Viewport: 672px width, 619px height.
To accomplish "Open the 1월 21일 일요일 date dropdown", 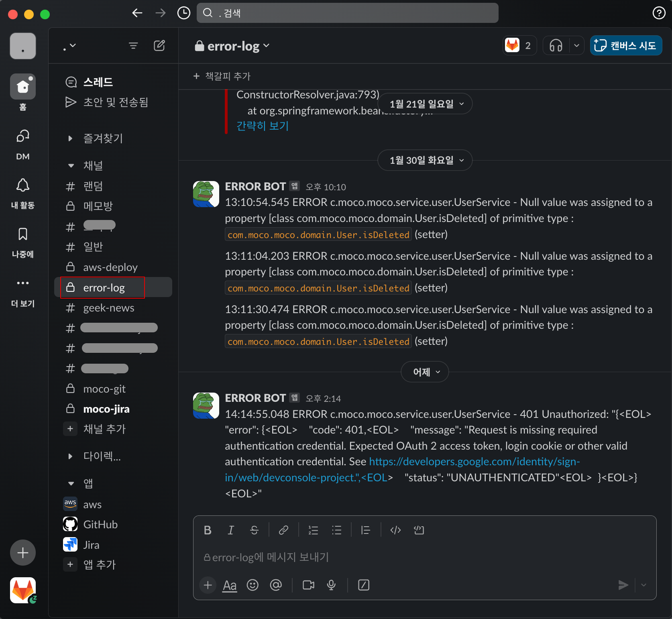I will point(426,104).
